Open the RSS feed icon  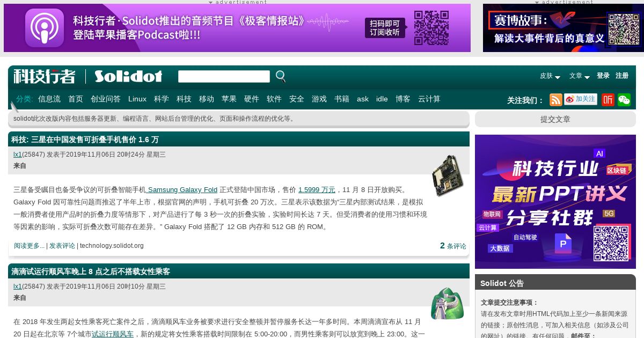(x=556, y=100)
